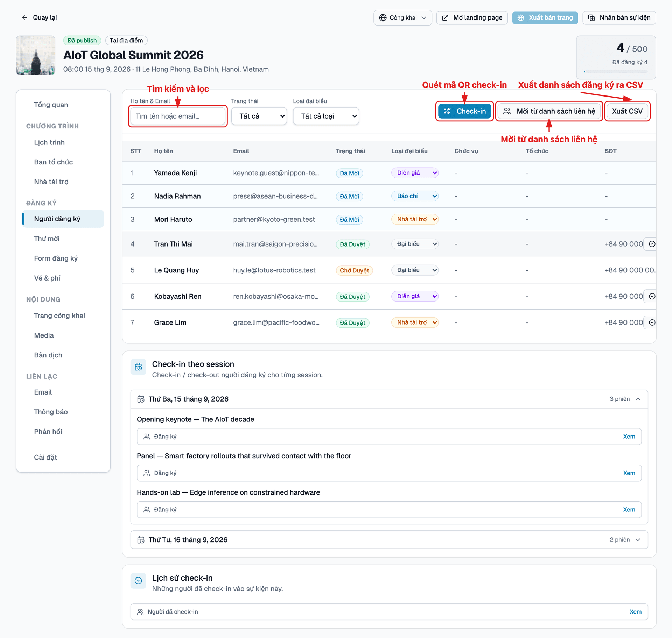672x638 pixels.
Task: Open Nhà tài trợ in the sidebar
Action: pos(51,182)
